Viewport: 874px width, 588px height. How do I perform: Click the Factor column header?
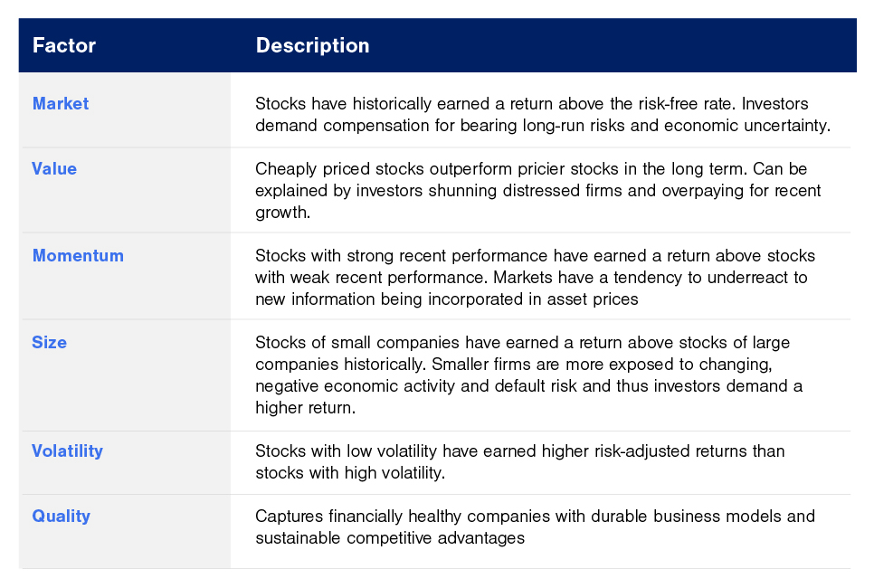[64, 45]
